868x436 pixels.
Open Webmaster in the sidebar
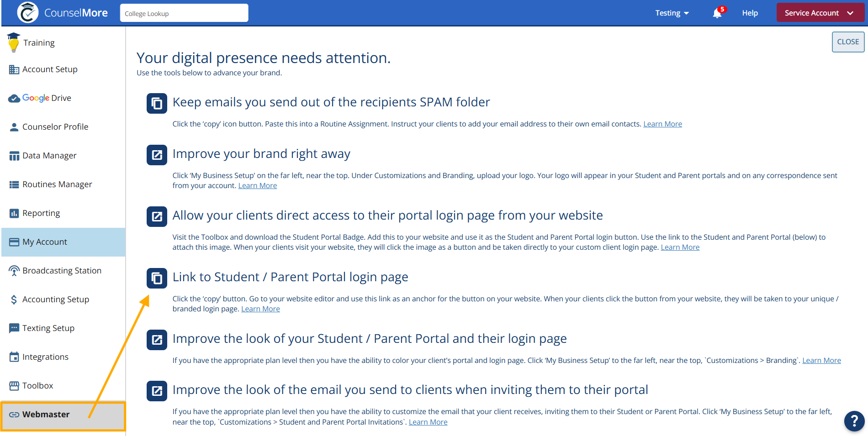46,415
